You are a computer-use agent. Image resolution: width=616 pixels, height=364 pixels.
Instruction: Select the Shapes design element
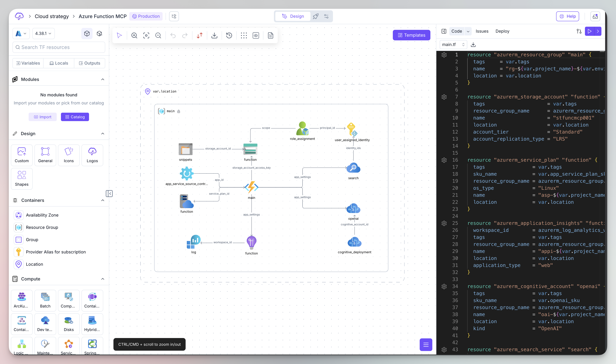[x=21, y=179]
